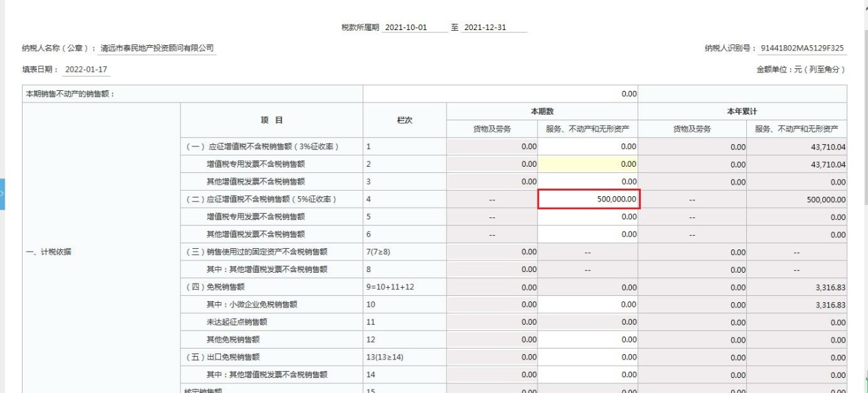Click the highlighted 500,000.00 cell in row 4
The image size is (868, 393).
point(588,199)
